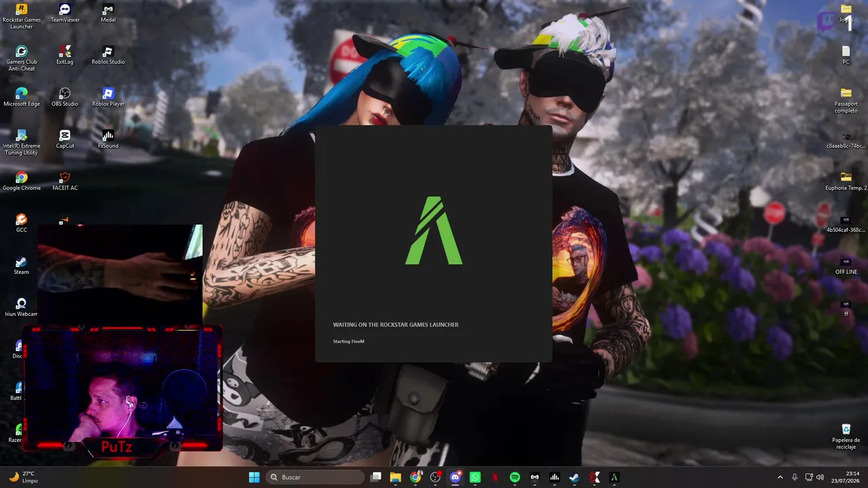Select the desktop file named ff
868x488 pixels.
(x=846, y=307)
